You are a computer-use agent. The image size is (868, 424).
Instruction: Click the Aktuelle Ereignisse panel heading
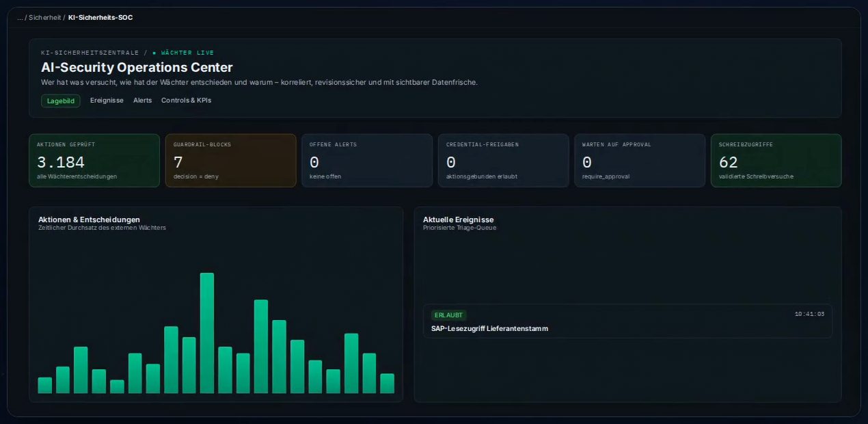pos(458,220)
